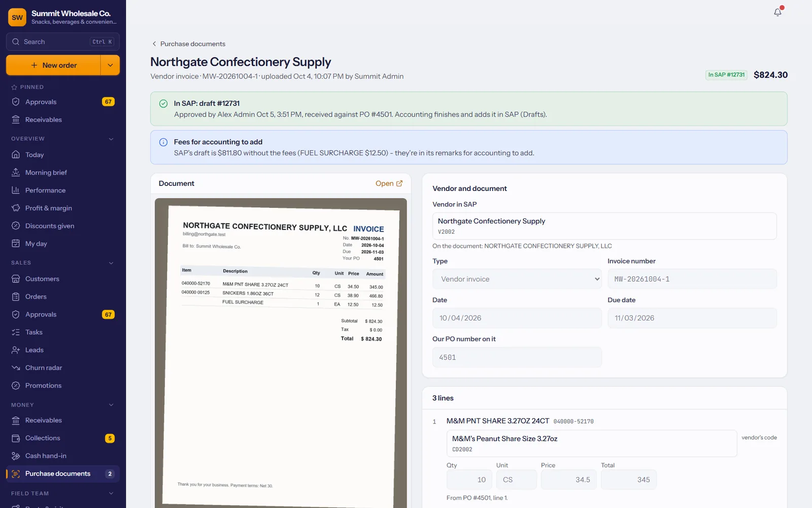This screenshot has width=812, height=508.
Task: Click the Invoice number field
Action: point(692,279)
